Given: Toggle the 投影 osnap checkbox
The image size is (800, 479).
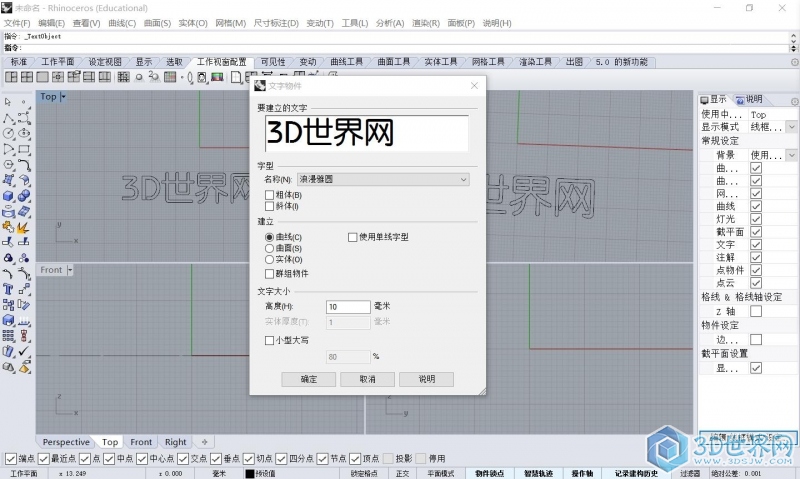Looking at the screenshot, I should click(388, 459).
